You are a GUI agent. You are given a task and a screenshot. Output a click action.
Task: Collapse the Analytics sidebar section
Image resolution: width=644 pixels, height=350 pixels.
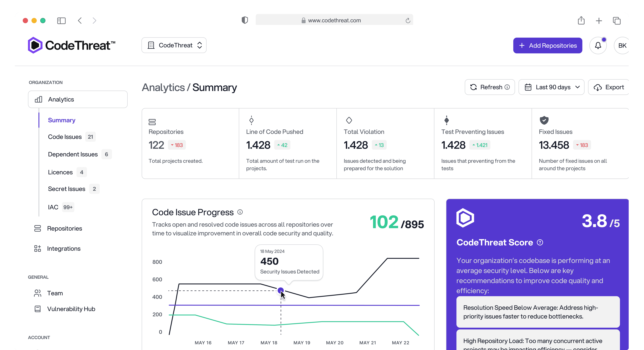tap(78, 99)
